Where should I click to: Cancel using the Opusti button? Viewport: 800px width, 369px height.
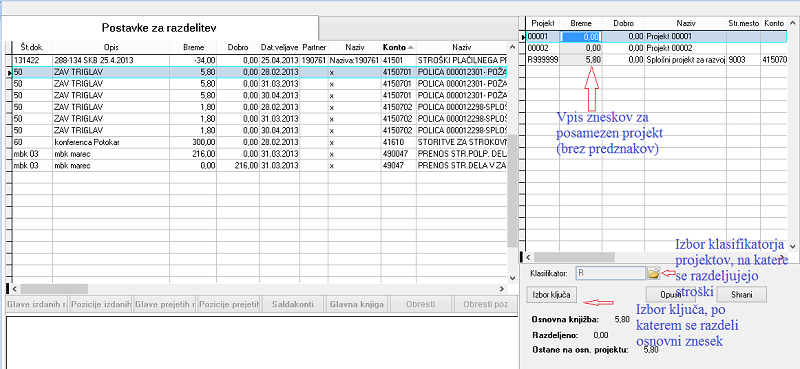pyautogui.click(x=670, y=294)
